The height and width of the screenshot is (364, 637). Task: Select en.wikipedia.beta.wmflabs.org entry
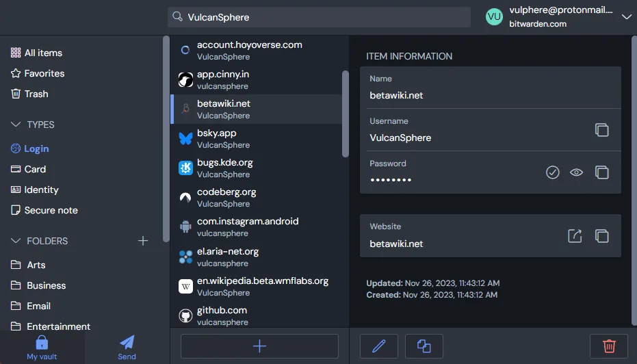coord(256,287)
